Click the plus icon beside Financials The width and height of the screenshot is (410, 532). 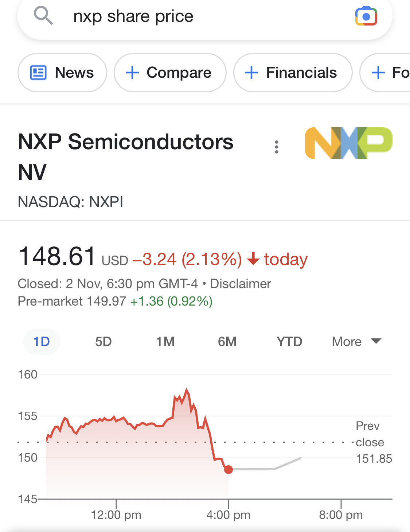[251, 73]
